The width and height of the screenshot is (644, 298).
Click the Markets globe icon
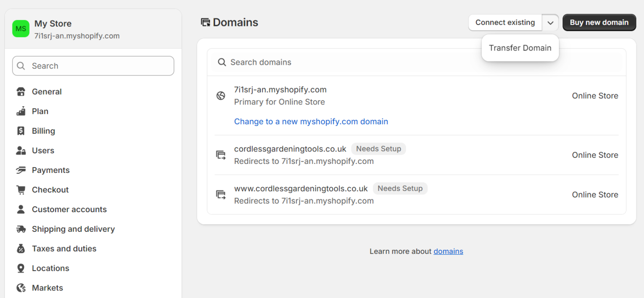(21, 288)
